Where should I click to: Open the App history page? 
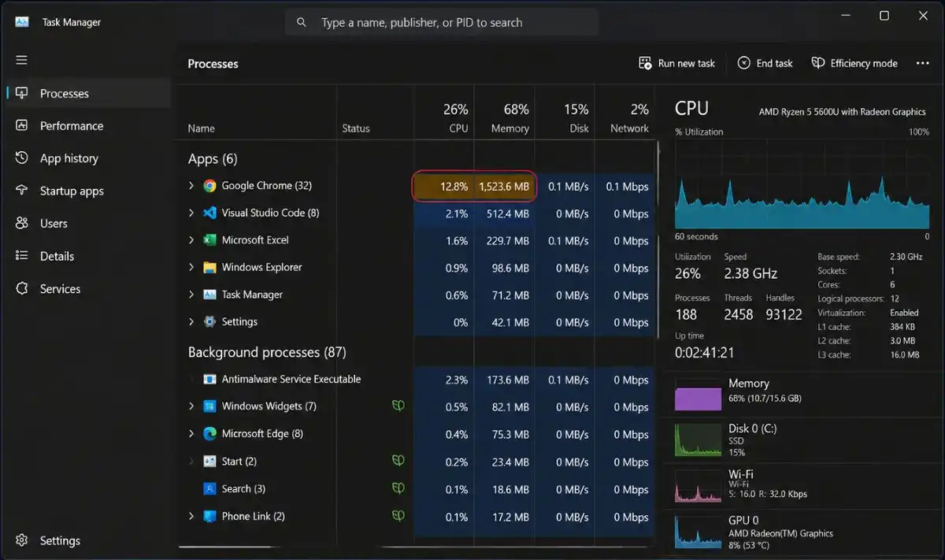click(89, 158)
